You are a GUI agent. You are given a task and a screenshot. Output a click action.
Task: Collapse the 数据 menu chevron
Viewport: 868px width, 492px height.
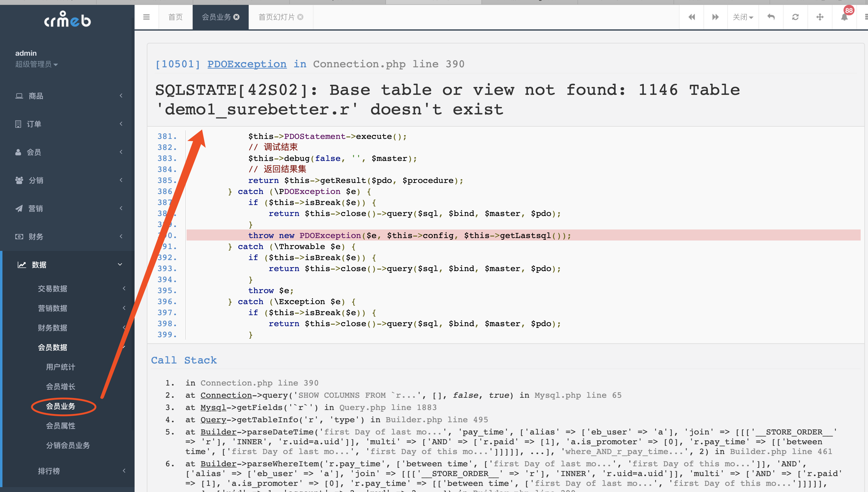click(x=120, y=264)
